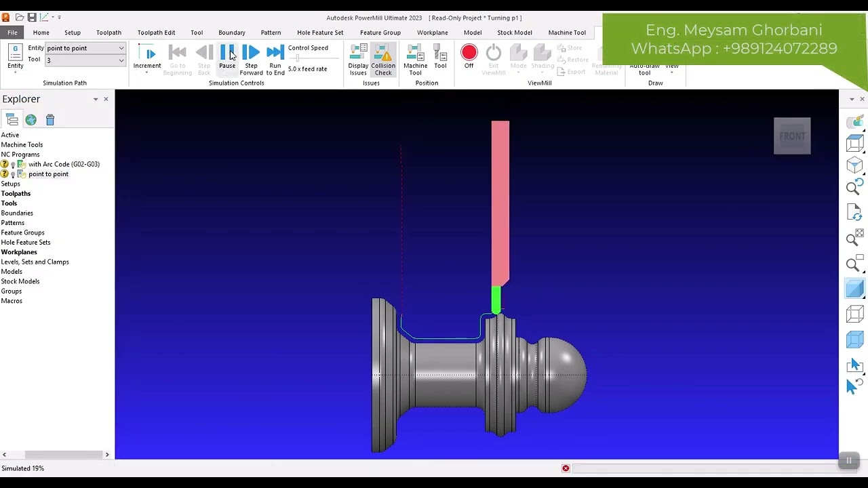Toggle lightbulb for 'with Arc Code' program
This screenshot has width=868, height=488.
[x=13, y=165]
